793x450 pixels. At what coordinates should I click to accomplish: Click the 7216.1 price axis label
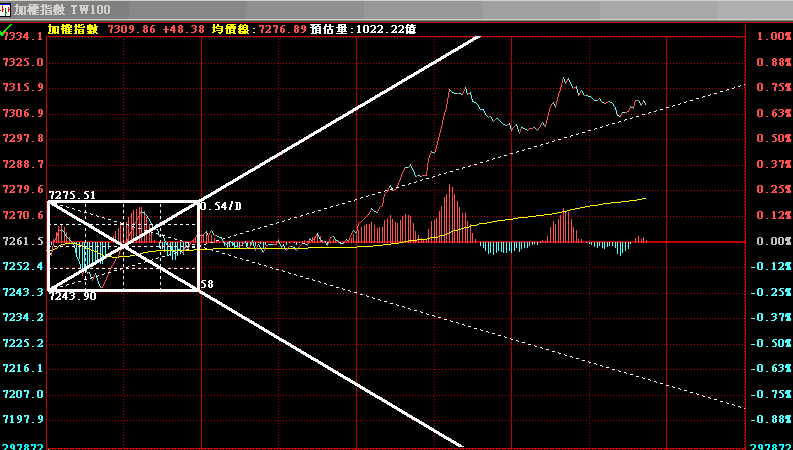click(x=22, y=369)
